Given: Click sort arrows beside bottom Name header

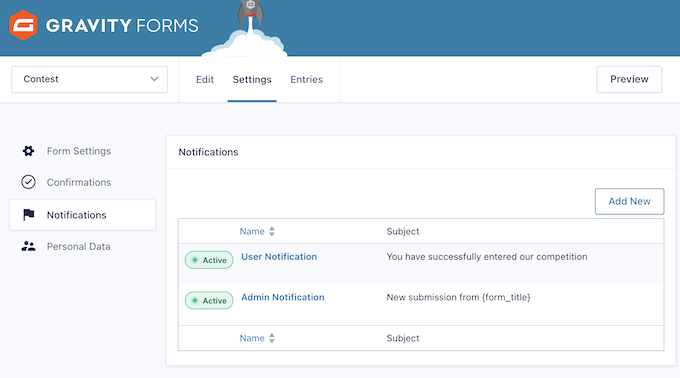Looking at the screenshot, I should 272,338.
